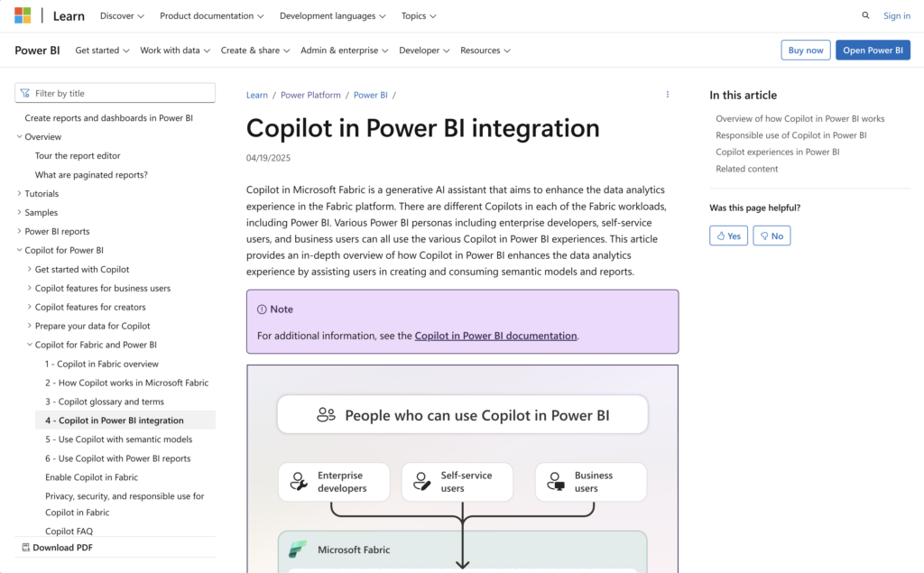924x573 pixels.
Task: Click the Download PDF icon
Action: tap(26, 547)
